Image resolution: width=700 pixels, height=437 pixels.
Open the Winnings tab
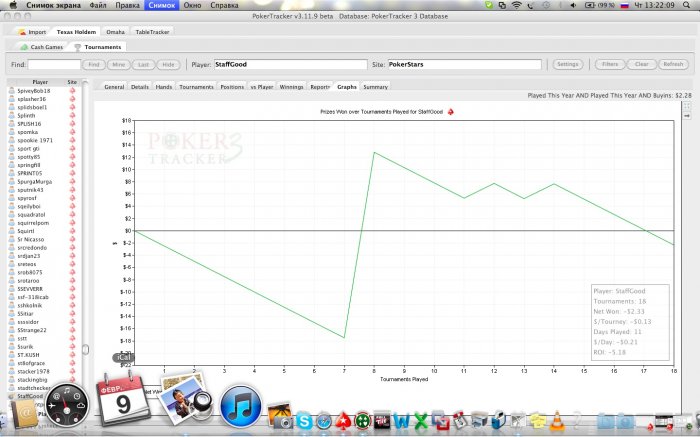pyautogui.click(x=291, y=87)
